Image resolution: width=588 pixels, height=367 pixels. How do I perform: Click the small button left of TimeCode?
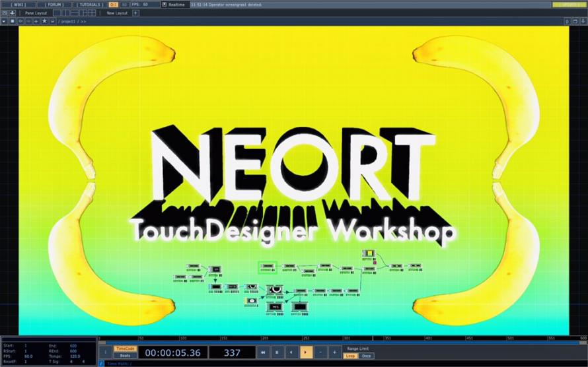pos(105,352)
